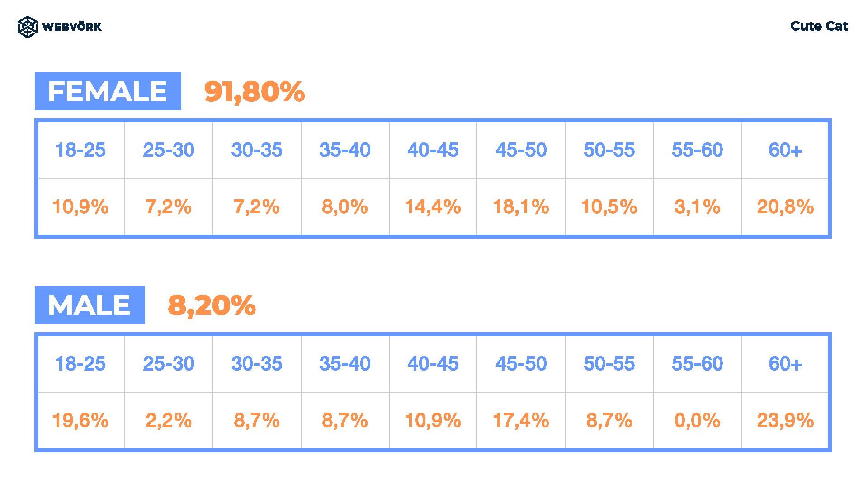Select the male 19,6% value cell
Viewport: 868px width, 488px height.
coord(81,421)
